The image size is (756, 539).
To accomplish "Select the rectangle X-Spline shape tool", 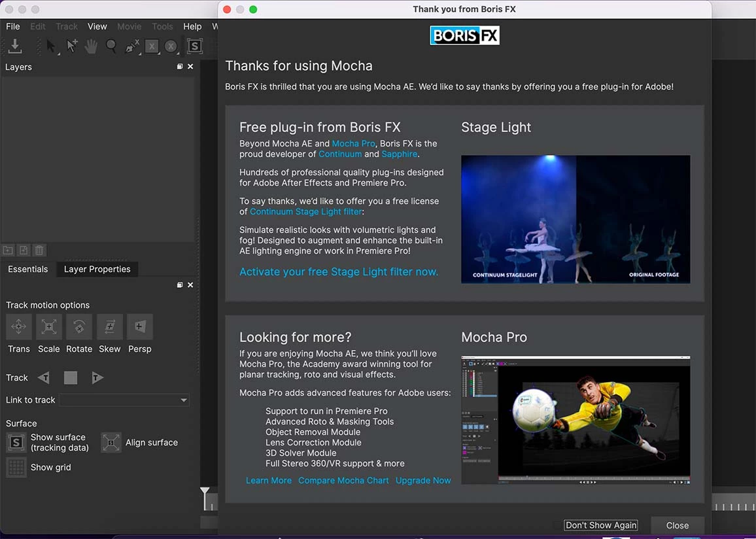I will (152, 46).
